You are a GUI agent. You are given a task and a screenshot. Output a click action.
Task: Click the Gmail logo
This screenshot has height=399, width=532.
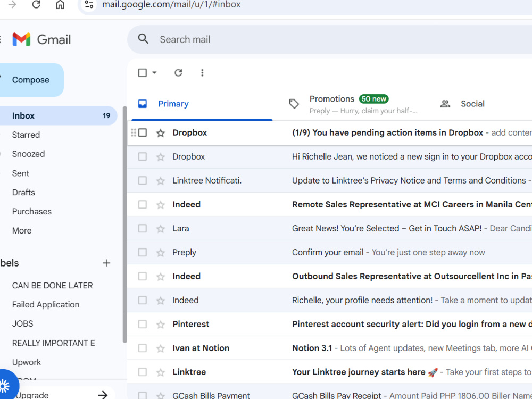click(x=41, y=39)
